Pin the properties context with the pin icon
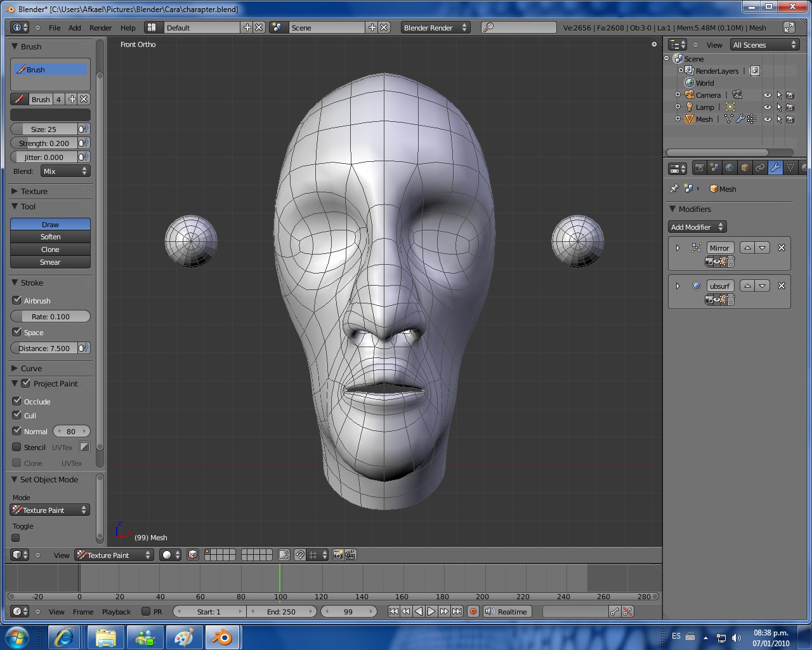This screenshot has height=650, width=812. click(x=674, y=189)
